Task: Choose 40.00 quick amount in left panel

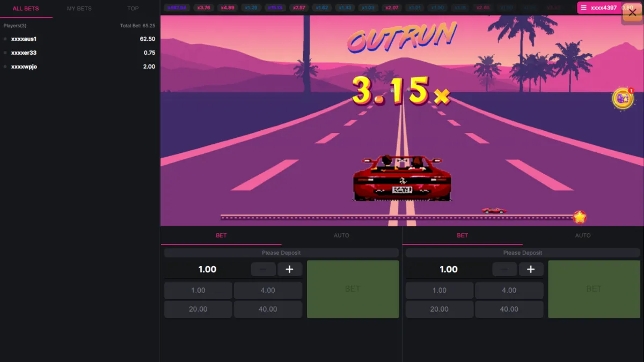Action: [x=268, y=309]
